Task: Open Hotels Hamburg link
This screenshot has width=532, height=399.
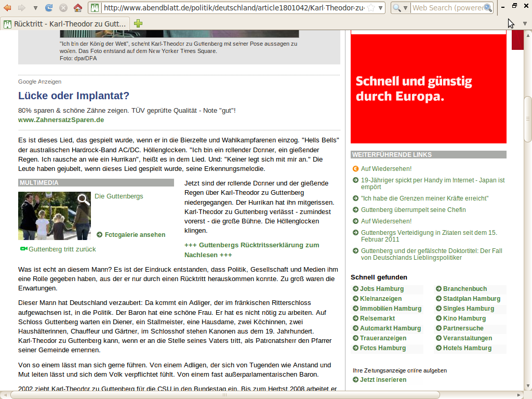Action: [x=467, y=348]
